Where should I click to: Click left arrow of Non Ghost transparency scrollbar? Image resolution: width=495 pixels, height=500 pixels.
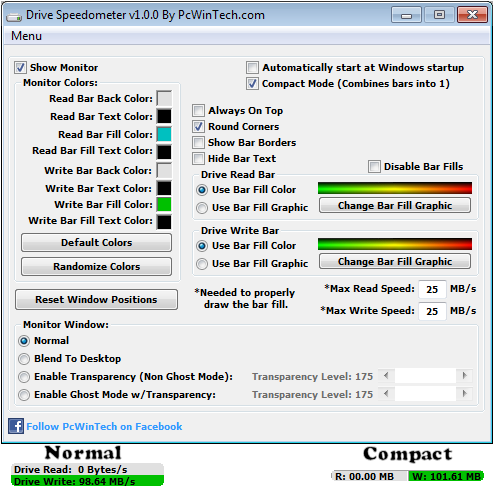[386, 376]
